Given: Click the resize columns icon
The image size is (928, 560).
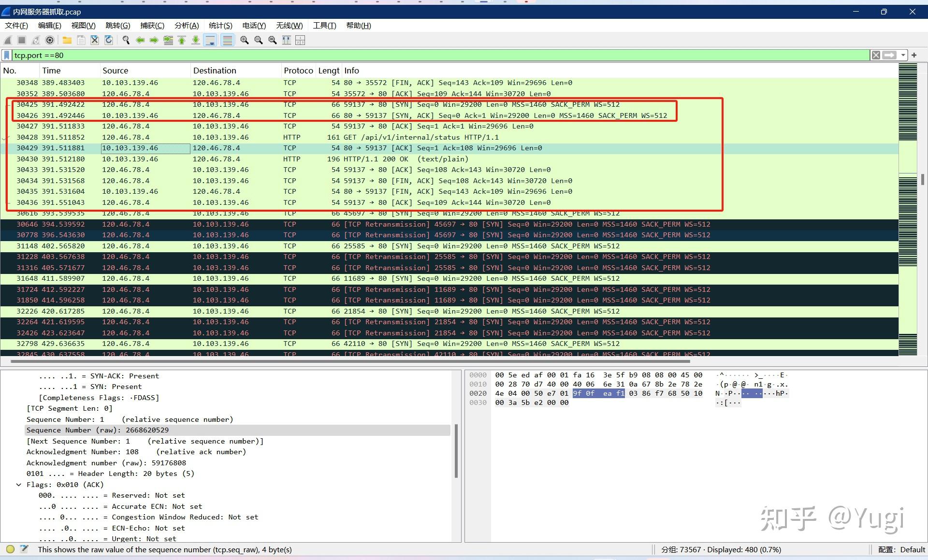Looking at the screenshot, I should coord(287,40).
